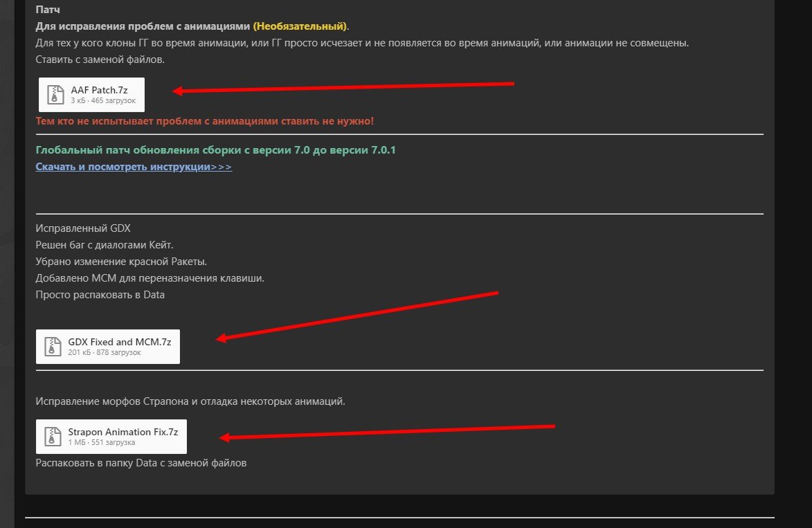Screen dimensions: 812x528
Task: Click the Патч heading at the top
Action: pyautogui.click(x=47, y=10)
